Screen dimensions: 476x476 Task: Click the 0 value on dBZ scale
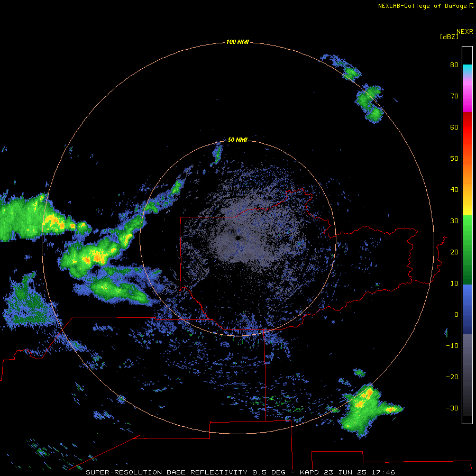pyautogui.click(x=456, y=315)
